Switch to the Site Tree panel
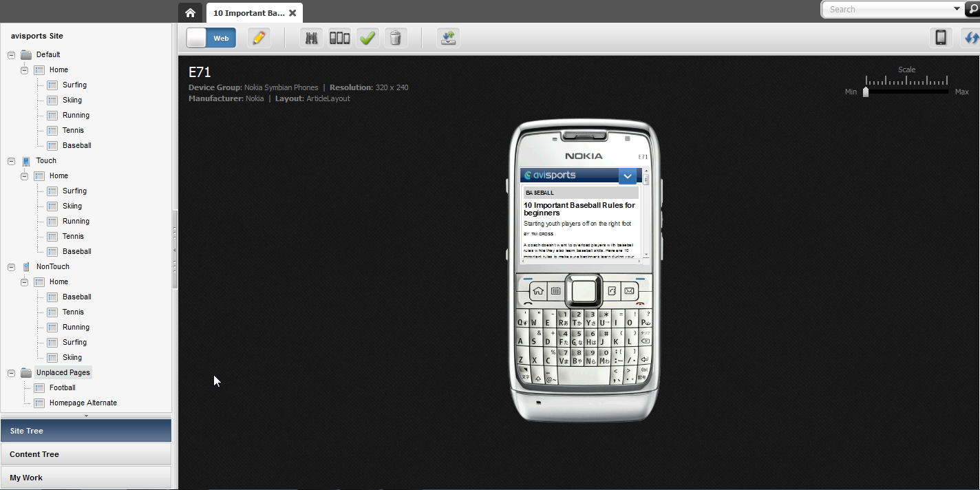This screenshot has width=980, height=490. pos(86,431)
